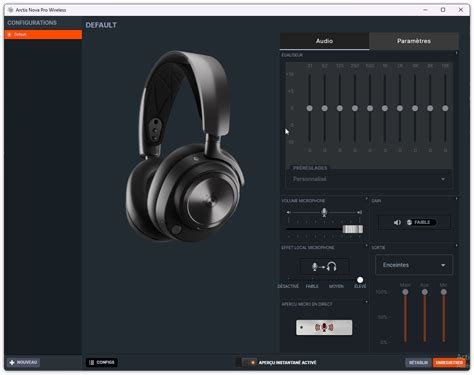This screenshot has height=375, width=474.
Task: Switch to the Audio tab
Action: [324, 41]
